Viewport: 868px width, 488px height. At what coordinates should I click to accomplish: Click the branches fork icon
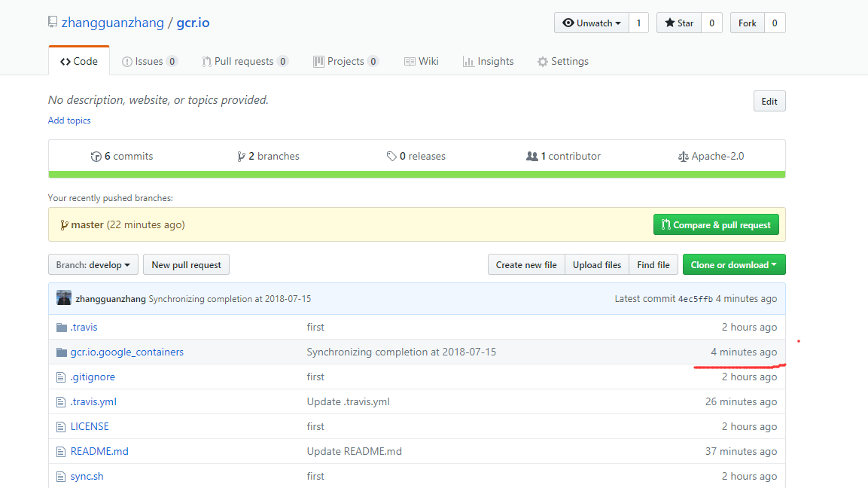(x=241, y=157)
